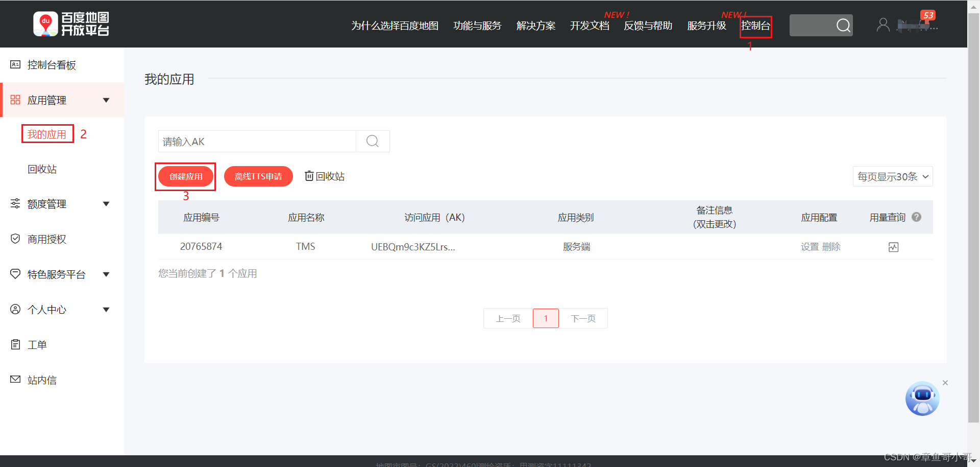Viewport: 980px width, 467px height.
Task: Go to 上一页 previous page
Action: click(x=508, y=318)
